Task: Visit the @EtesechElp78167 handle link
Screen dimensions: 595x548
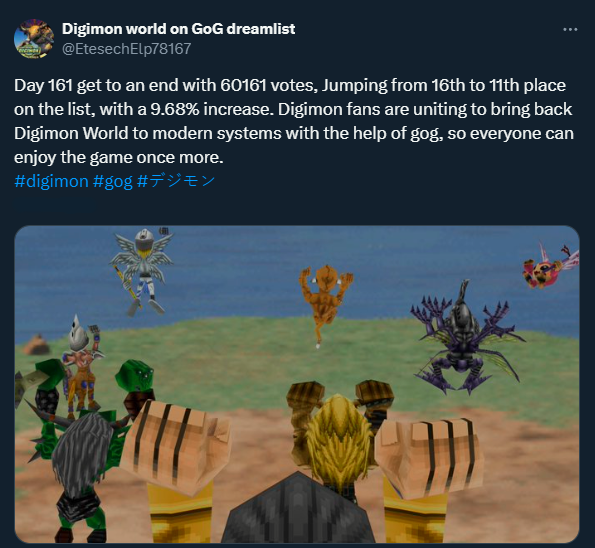Action: pos(126,49)
